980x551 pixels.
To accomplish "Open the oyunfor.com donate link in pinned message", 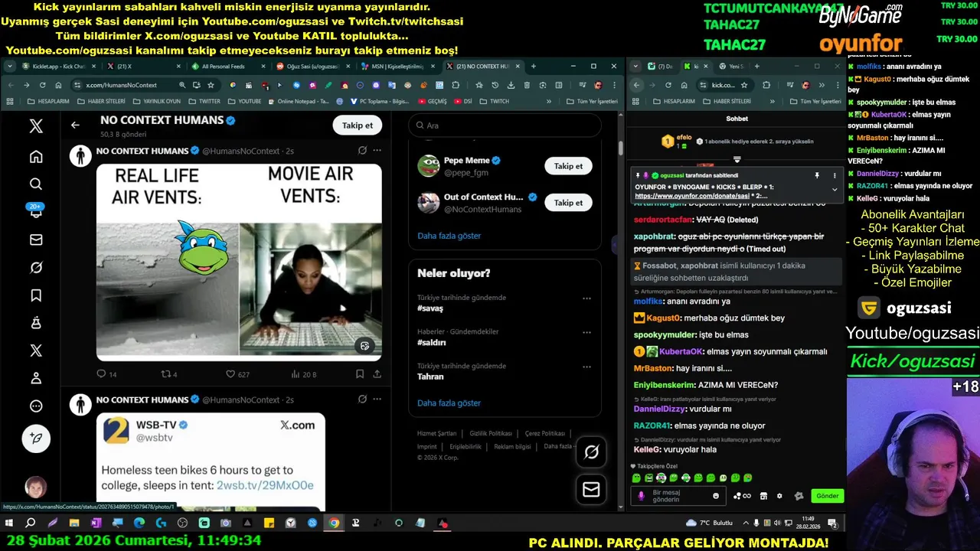I will click(694, 196).
